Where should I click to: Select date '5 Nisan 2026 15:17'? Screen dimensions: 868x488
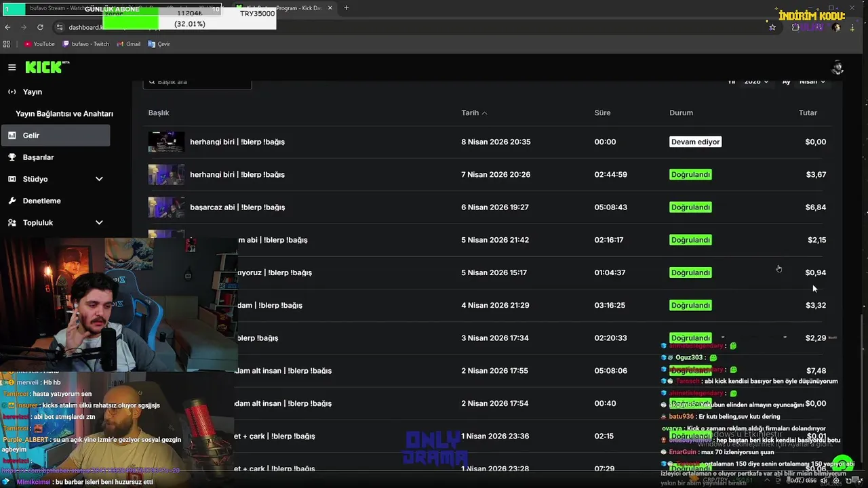click(x=494, y=272)
